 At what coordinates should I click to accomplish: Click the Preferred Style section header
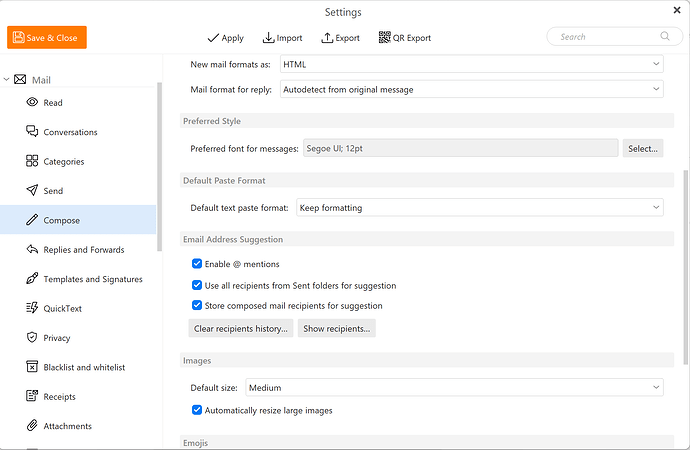tap(427, 121)
